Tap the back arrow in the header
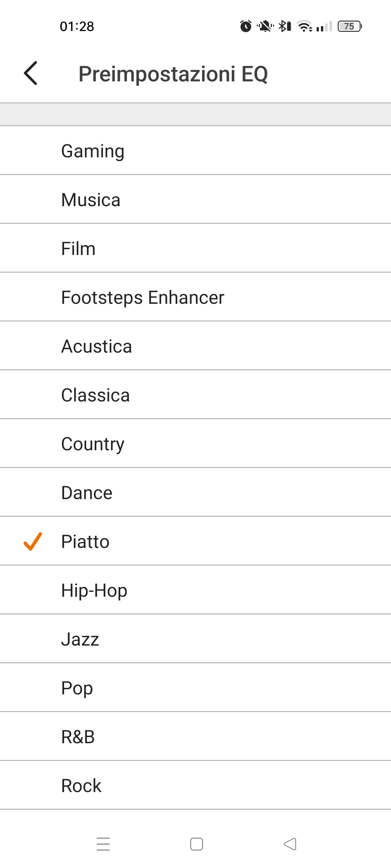 31,73
